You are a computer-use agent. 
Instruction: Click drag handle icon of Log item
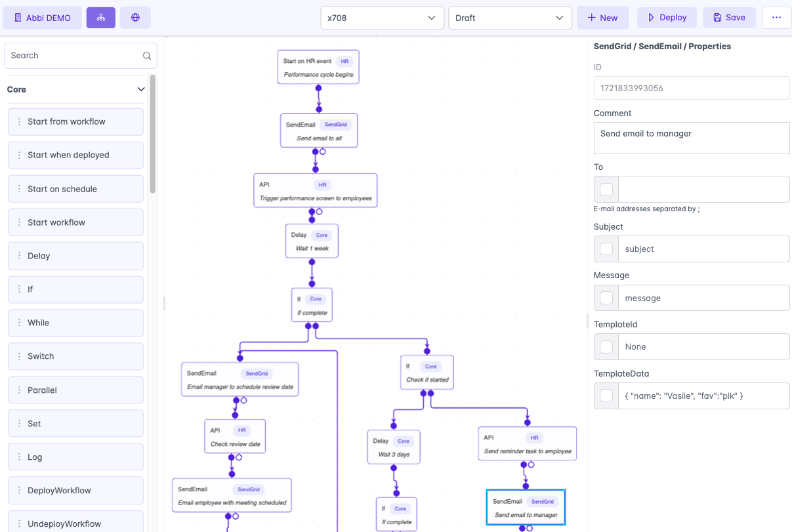[19, 457]
